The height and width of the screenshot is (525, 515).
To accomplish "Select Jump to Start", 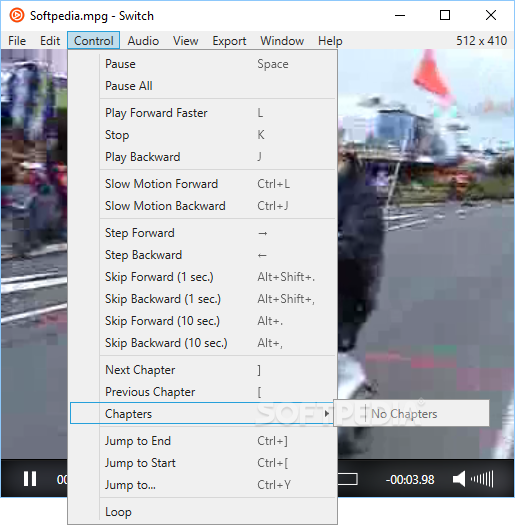I will pyautogui.click(x=203, y=463).
